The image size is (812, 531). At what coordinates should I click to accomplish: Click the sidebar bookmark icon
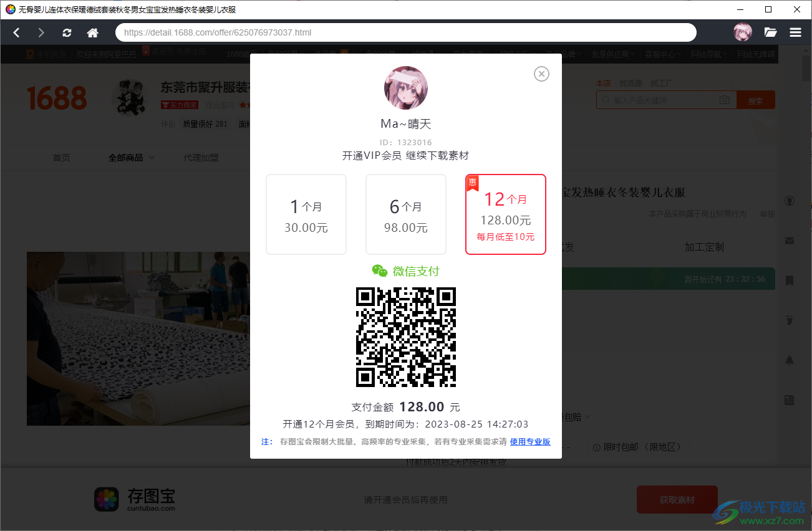(790, 280)
